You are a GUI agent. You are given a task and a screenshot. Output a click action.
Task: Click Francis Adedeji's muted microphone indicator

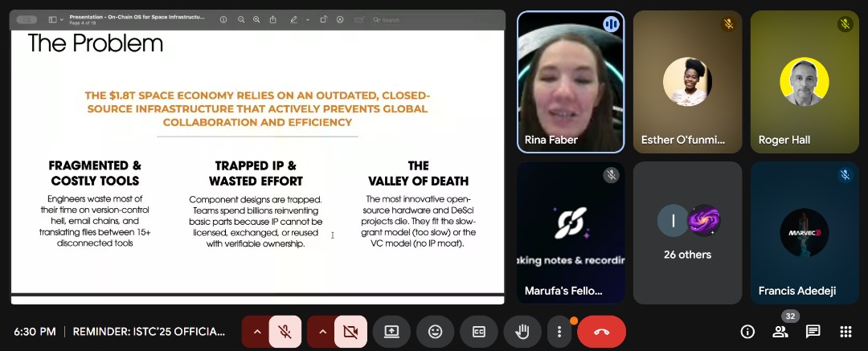pyautogui.click(x=845, y=175)
